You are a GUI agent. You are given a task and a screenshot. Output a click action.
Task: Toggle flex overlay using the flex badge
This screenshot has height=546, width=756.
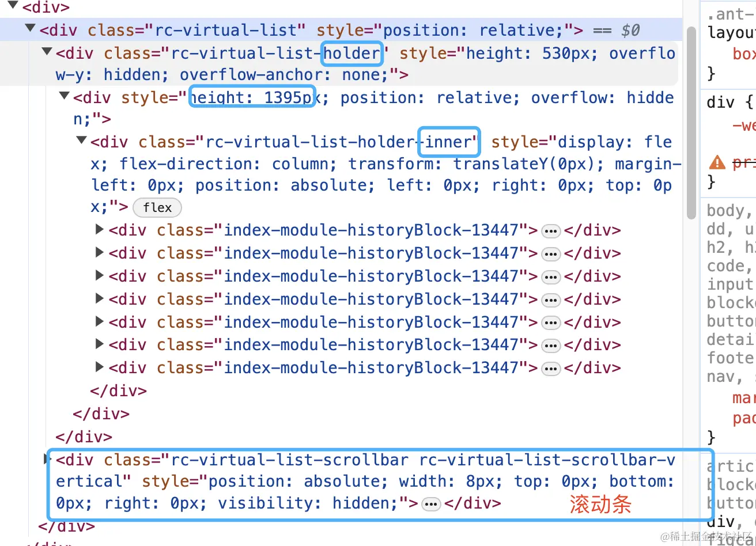click(157, 207)
